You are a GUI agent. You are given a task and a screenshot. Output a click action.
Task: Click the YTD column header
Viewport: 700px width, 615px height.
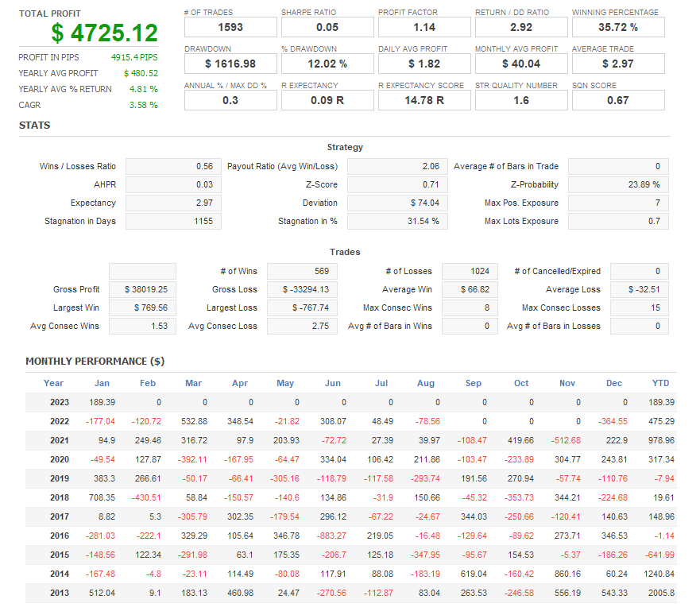[660, 383]
